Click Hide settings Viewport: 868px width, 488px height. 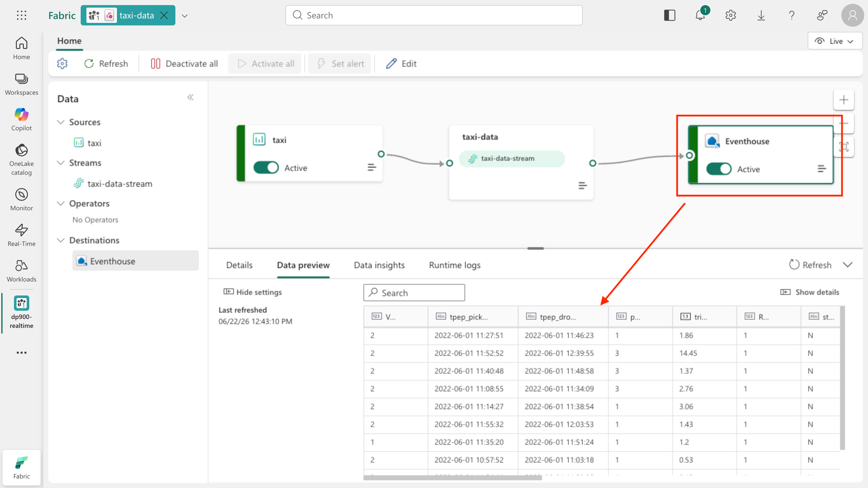[x=253, y=292]
